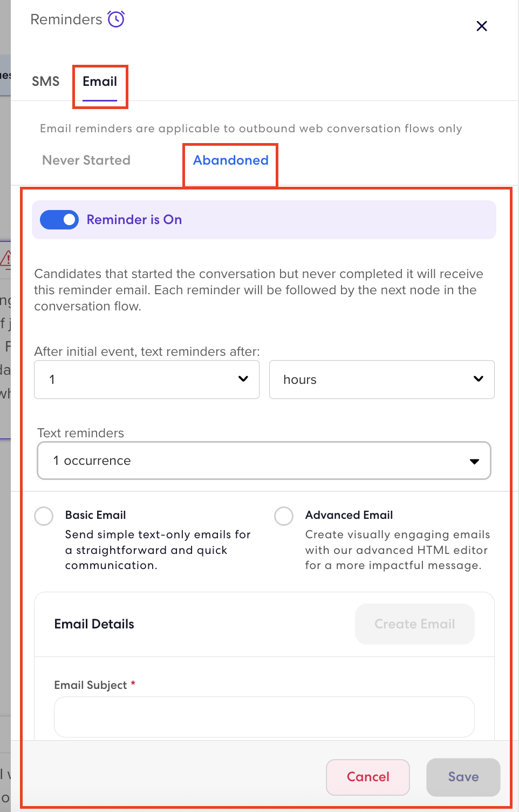
Task: Switch to the Email tab
Action: pyautogui.click(x=100, y=82)
